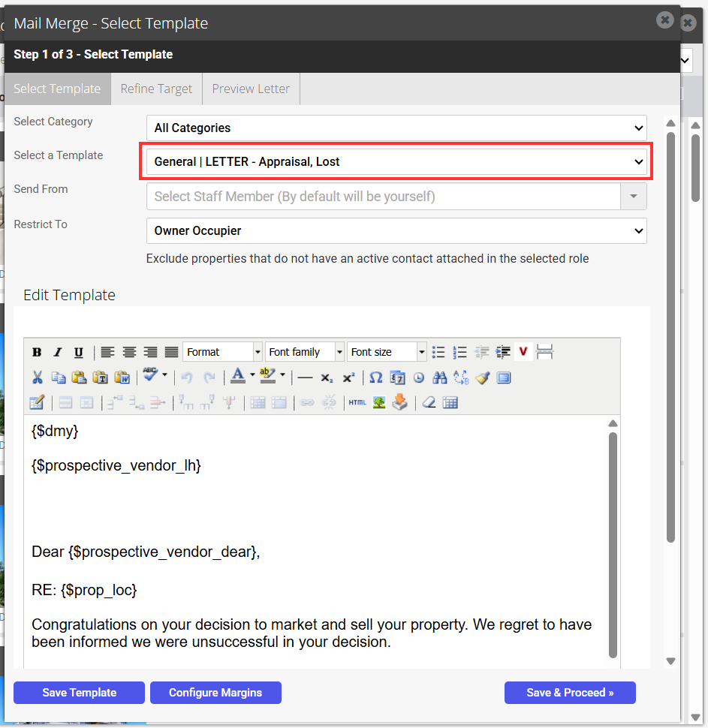This screenshot has width=708, height=728.
Task: Insert a bulleted list
Action: point(438,353)
